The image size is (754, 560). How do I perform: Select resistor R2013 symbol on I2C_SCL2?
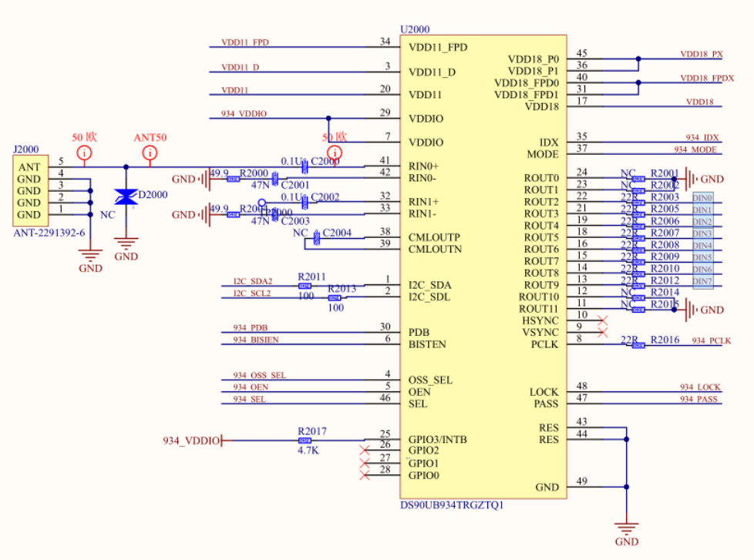point(334,298)
